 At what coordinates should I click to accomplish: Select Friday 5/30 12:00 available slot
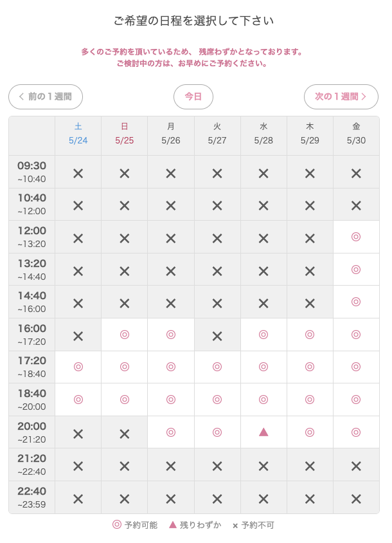[356, 237]
